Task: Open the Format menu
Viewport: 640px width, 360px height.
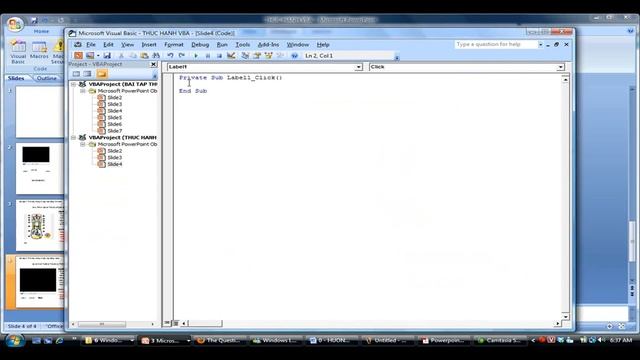Action: [174, 44]
